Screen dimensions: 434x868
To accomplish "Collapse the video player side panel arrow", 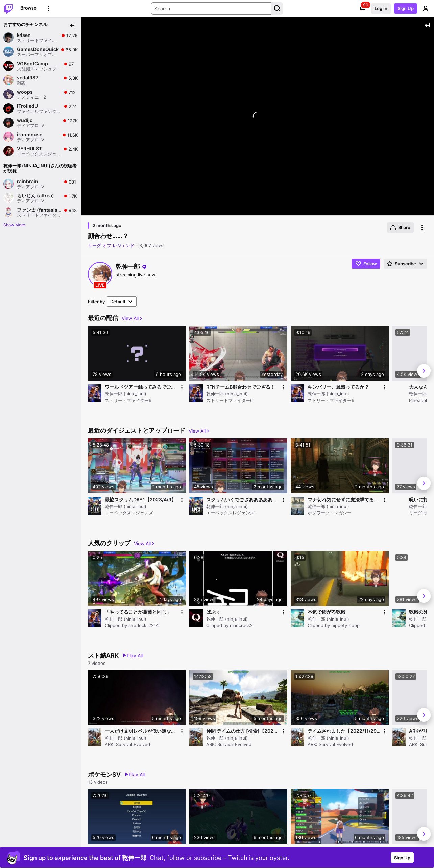I will (x=427, y=25).
